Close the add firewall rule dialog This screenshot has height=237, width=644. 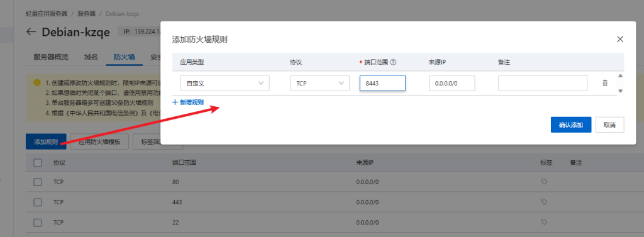pyautogui.click(x=619, y=40)
